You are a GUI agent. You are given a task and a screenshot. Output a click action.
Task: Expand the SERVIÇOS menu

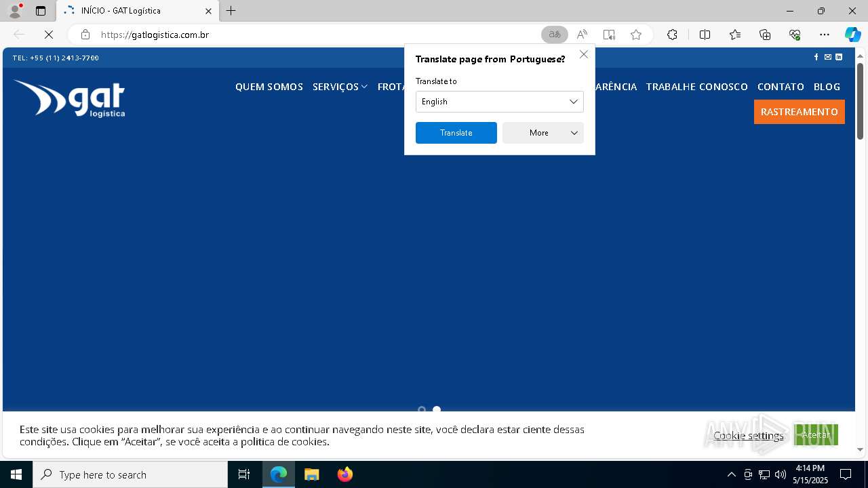point(340,87)
